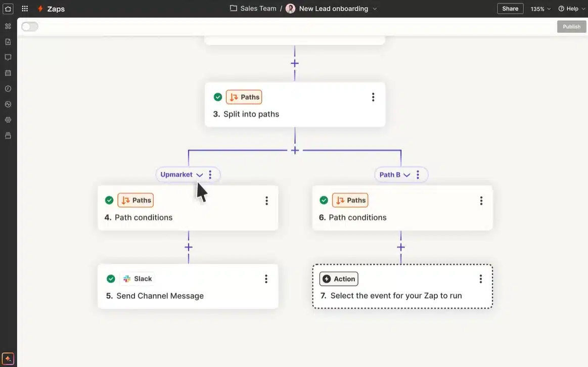
Task: Click the pulse monitoring icon in sidebar
Action: 8,104
